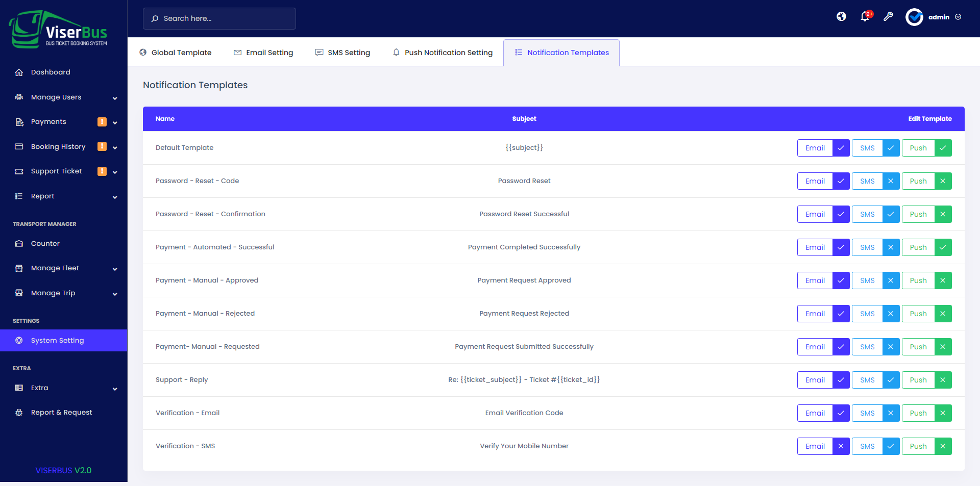
Task: Disable Push for the Default Template
Action: (943, 148)
